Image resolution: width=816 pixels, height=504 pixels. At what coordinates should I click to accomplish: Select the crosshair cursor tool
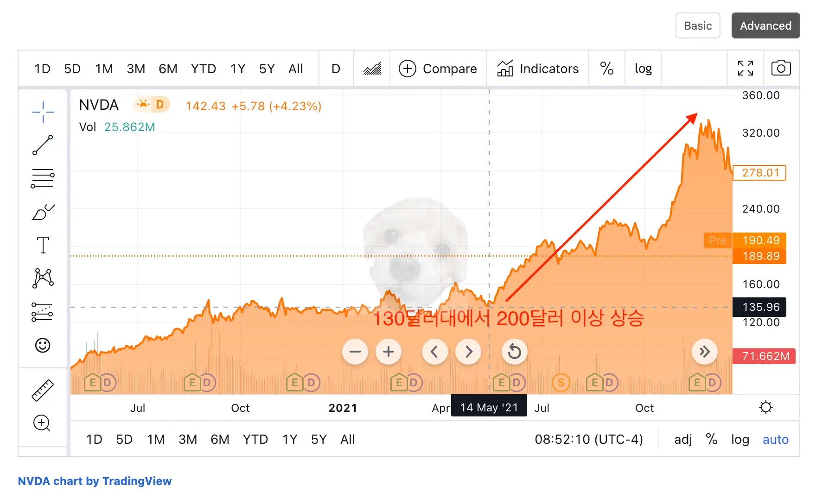[42, 111]
